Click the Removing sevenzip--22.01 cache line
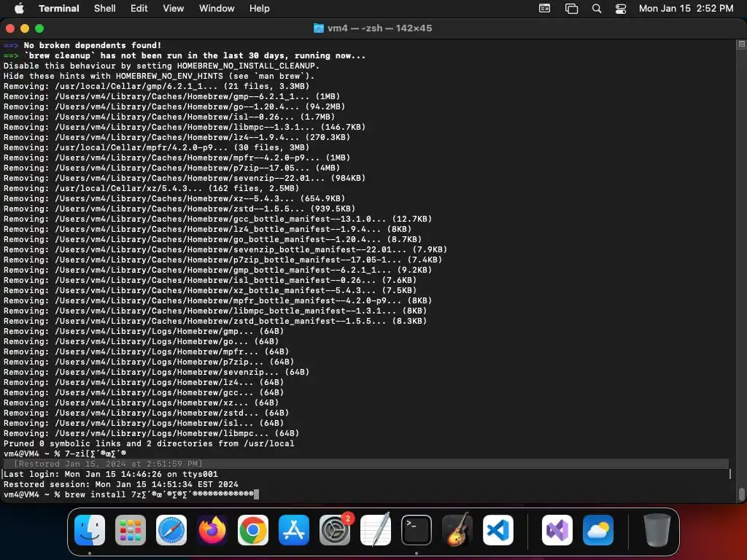 click(x=185, y=178)
